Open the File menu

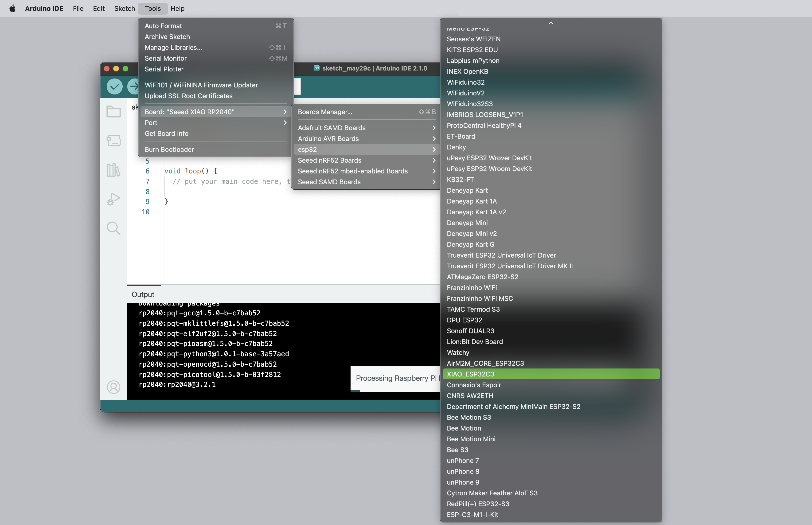[x=78, y=8]
